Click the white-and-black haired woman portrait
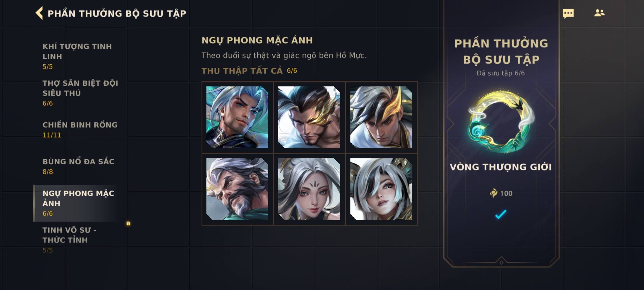644x290 pixels. pos(381,189)
